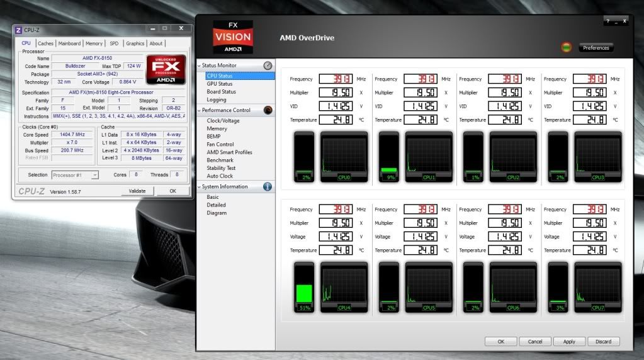The width and height of the screenshot is (644, 360).
Task: Open the system Diagram page
Action: tap(217, 213)
